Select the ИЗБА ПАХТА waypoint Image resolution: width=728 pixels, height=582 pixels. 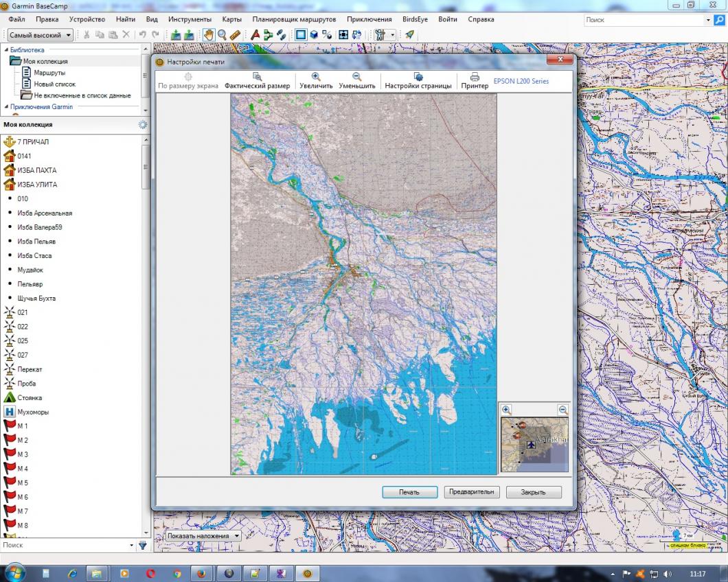(37, 170)
